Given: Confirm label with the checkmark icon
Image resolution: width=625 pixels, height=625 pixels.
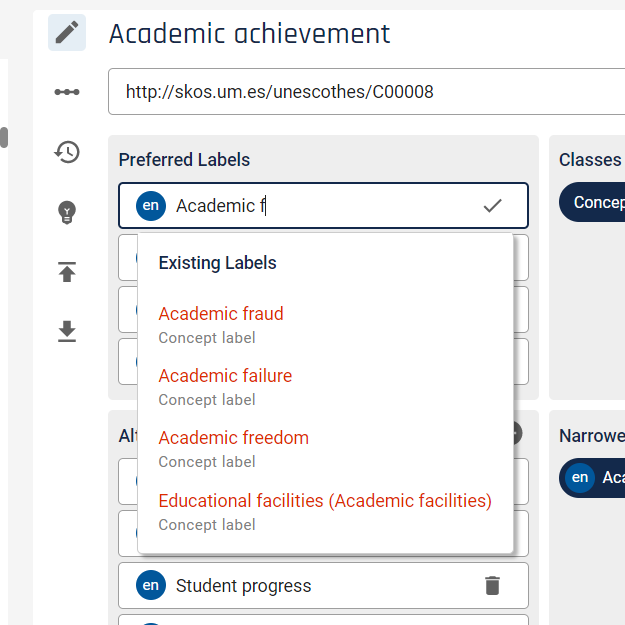Looking at the screenshot, I should coord(492,206).
